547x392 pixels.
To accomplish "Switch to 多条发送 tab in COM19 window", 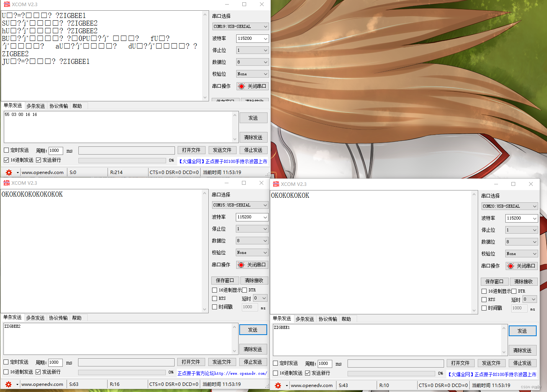I will [36, 106].
